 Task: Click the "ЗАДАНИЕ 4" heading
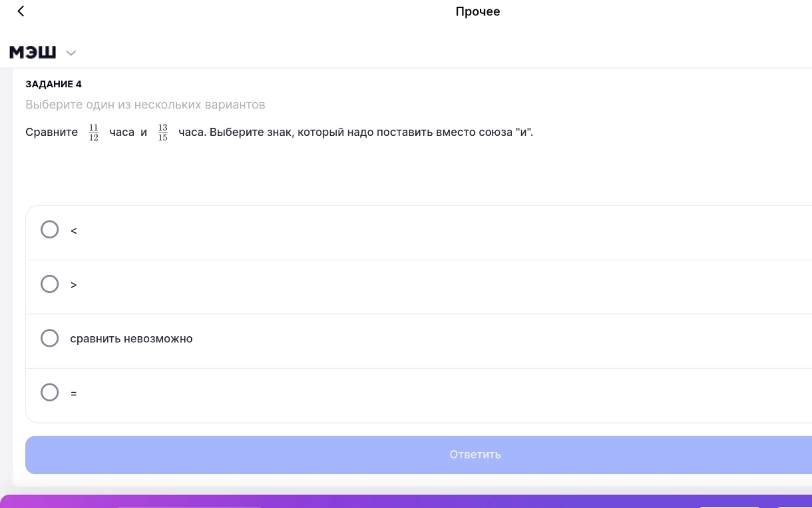click(x=53, y=84)
